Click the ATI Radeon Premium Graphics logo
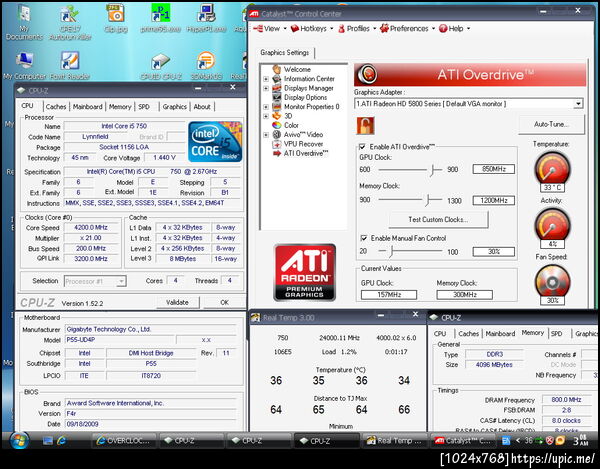This screenshot has width=600, height=469. (x=305, y=272)
